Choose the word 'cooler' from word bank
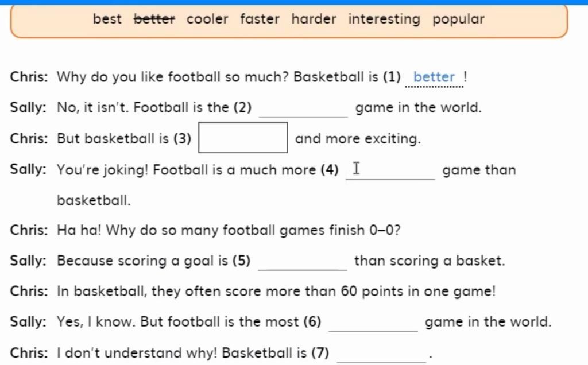The height and width of the screenshot is (365, 588). click(207, 19)
